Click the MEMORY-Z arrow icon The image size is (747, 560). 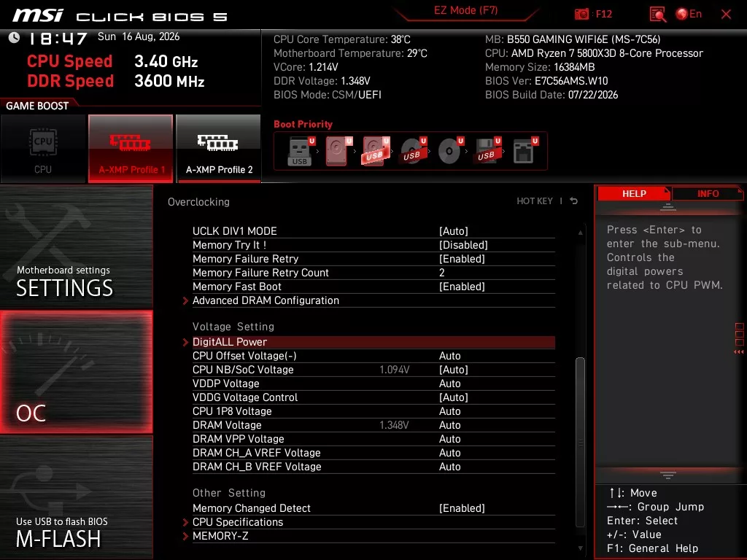(x=186, y=536)
